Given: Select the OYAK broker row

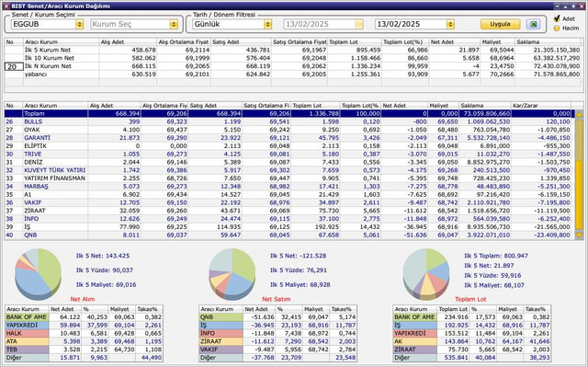Looking at the screenshot, I should (x=288, y=130).
